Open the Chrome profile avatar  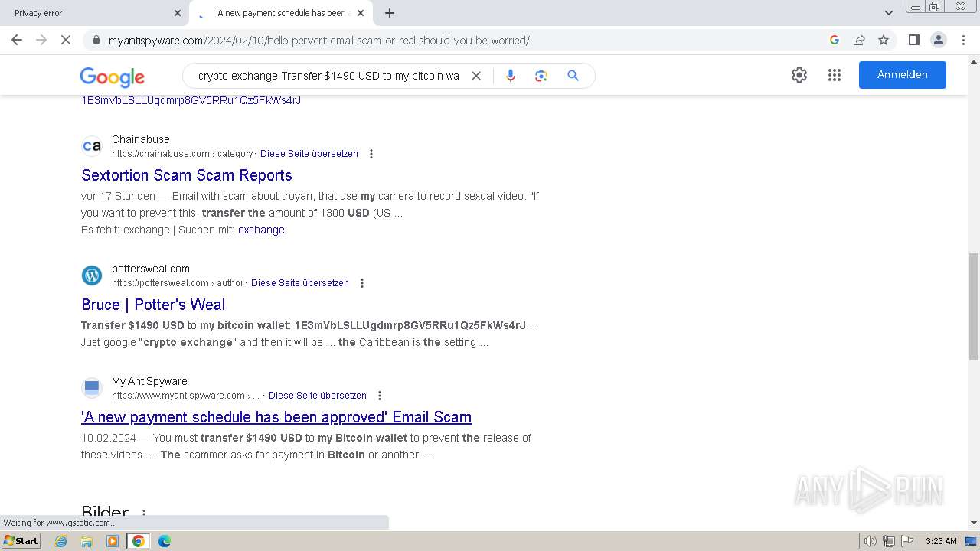[x=938, y=40]
